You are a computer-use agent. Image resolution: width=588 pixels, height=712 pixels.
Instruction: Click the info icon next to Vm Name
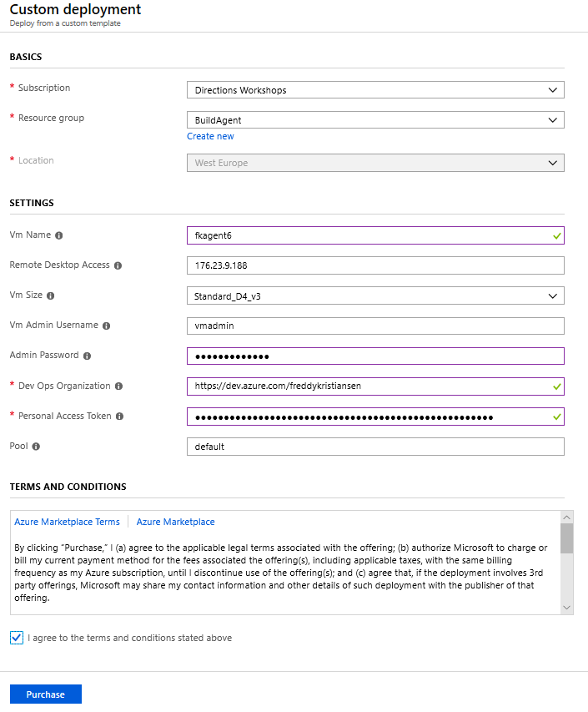point(59,235)
